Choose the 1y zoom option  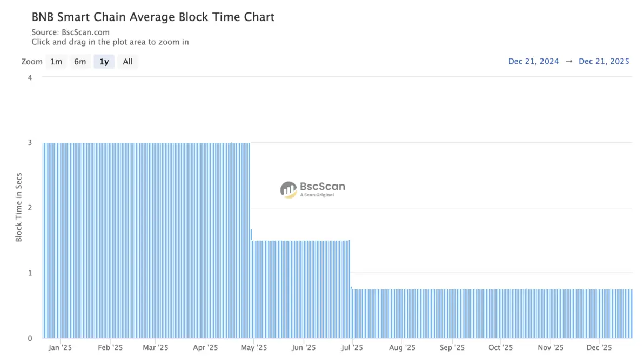pyautogui.click(x=104, y=62)
